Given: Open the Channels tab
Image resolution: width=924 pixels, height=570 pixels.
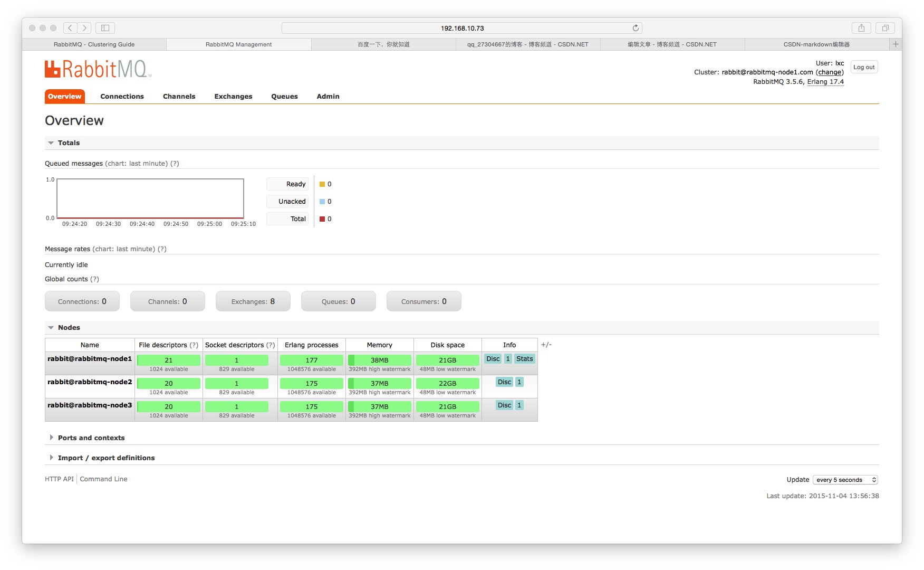Looking at the screenshot, I should 179,97.
